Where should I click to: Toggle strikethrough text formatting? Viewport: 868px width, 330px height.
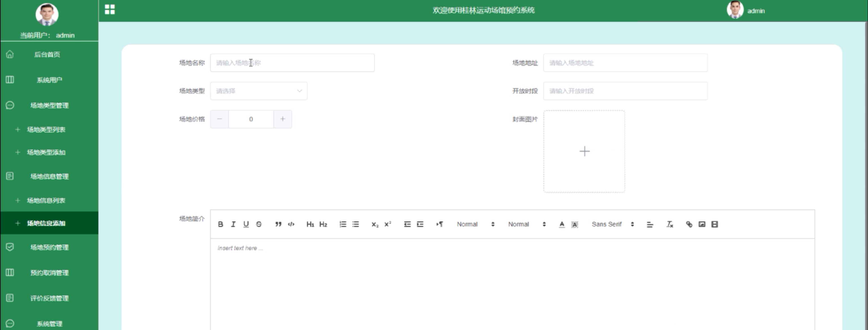(259, 224)
